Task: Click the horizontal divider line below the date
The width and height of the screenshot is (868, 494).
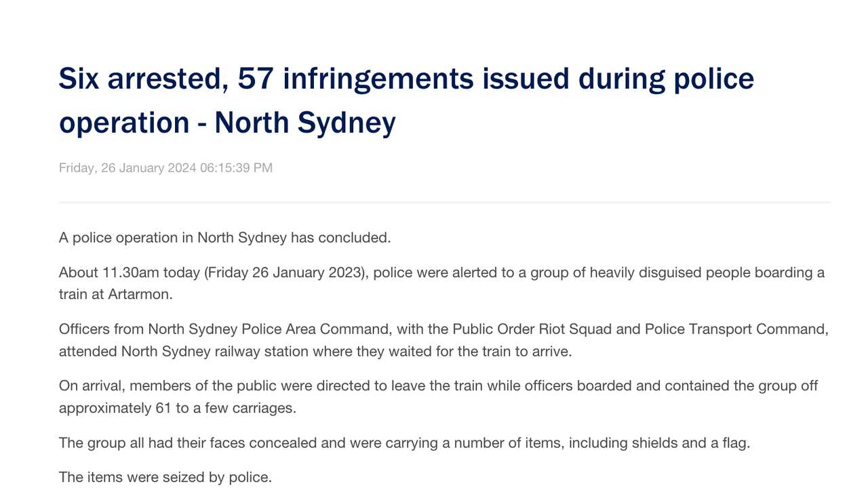Action: 444,202
